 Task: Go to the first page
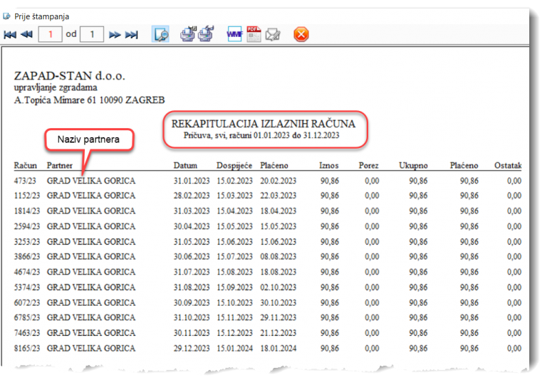[x=10, y=34]
